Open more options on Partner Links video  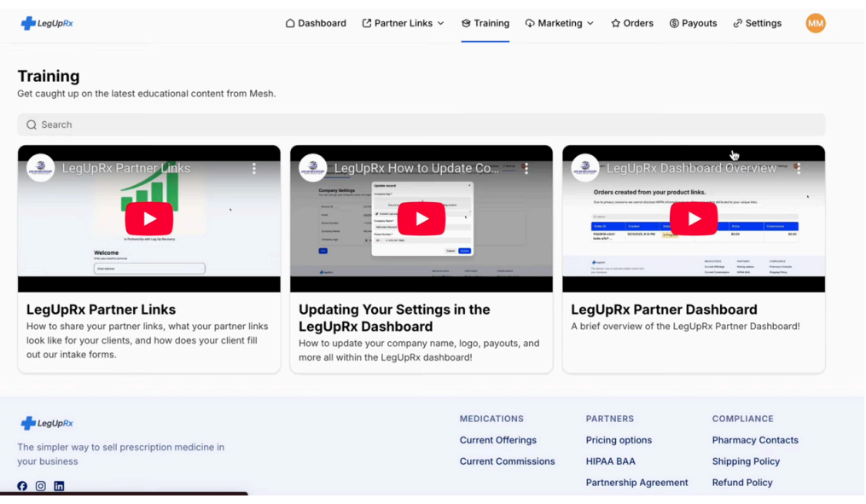[x=254, y=169]
